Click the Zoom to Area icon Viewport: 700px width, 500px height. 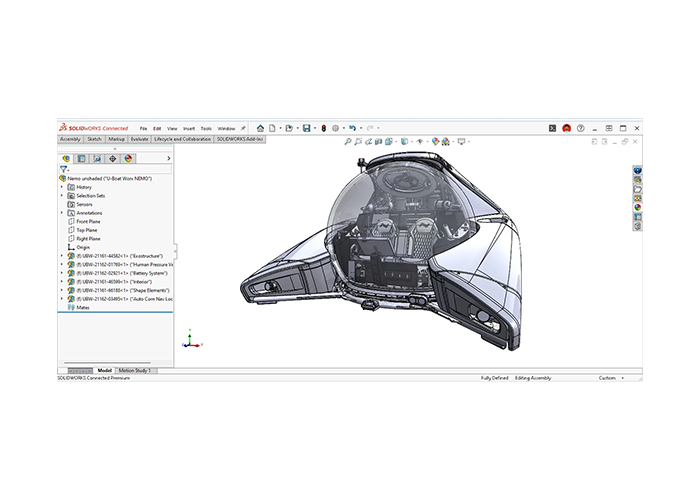(358, 142)
